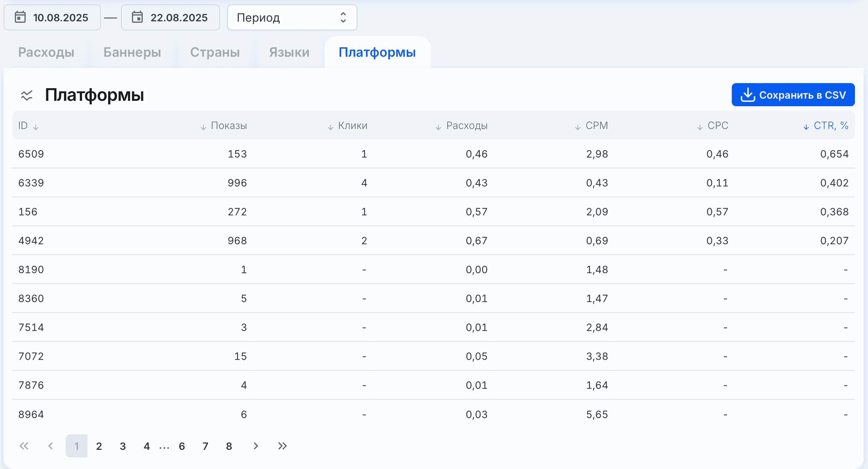Click current page 1 in pagination
Viewport: 868px width, 469px height.
pyautogui.click(x=77, y=446)
